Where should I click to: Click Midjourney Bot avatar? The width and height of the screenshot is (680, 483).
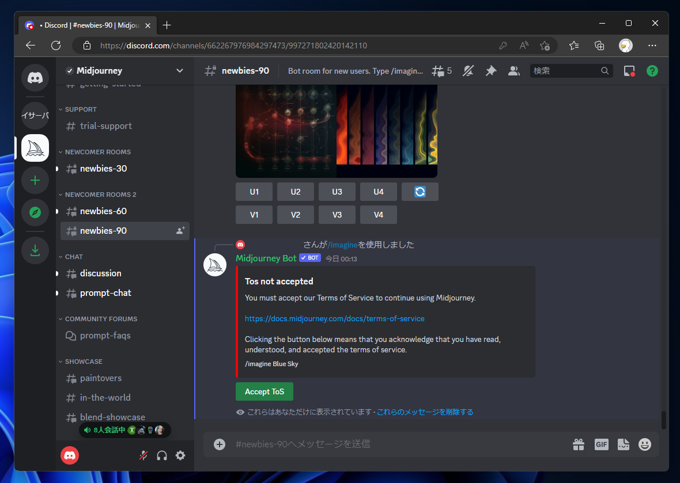(x=215, y=265)
